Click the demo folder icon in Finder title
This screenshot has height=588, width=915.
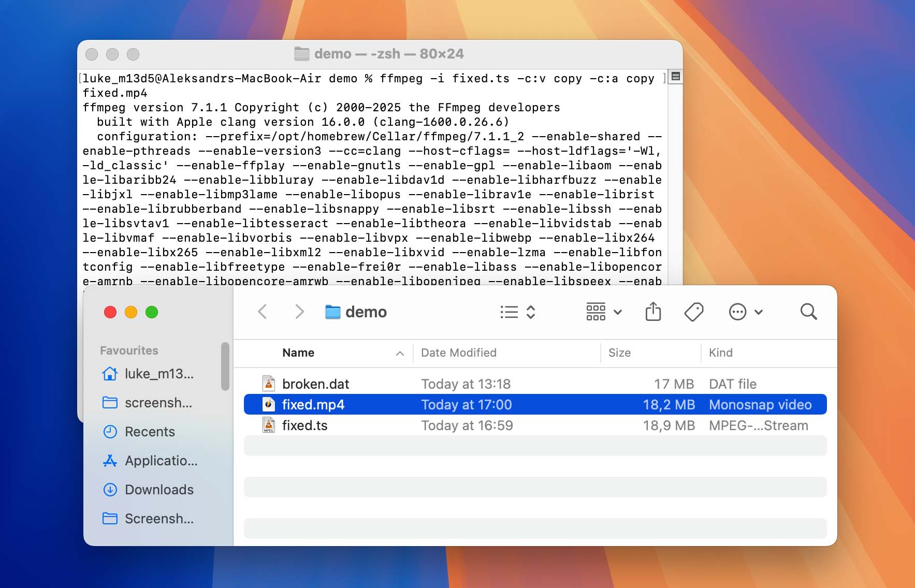332,312
